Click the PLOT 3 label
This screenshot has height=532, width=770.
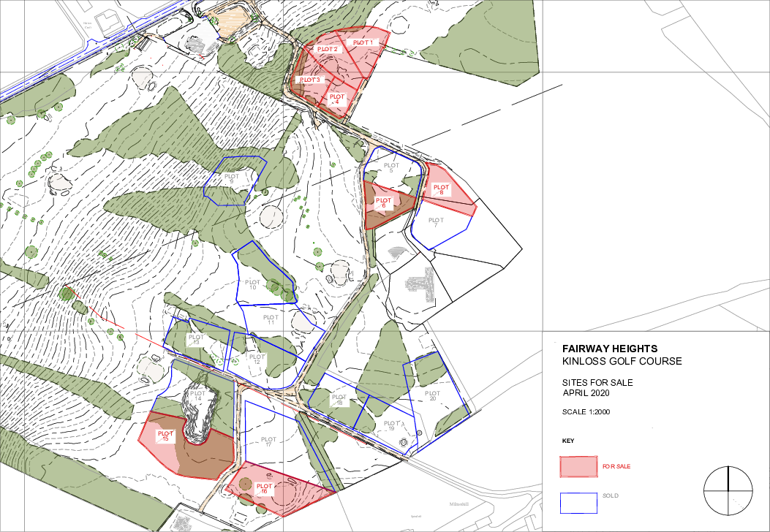point(310,80)
